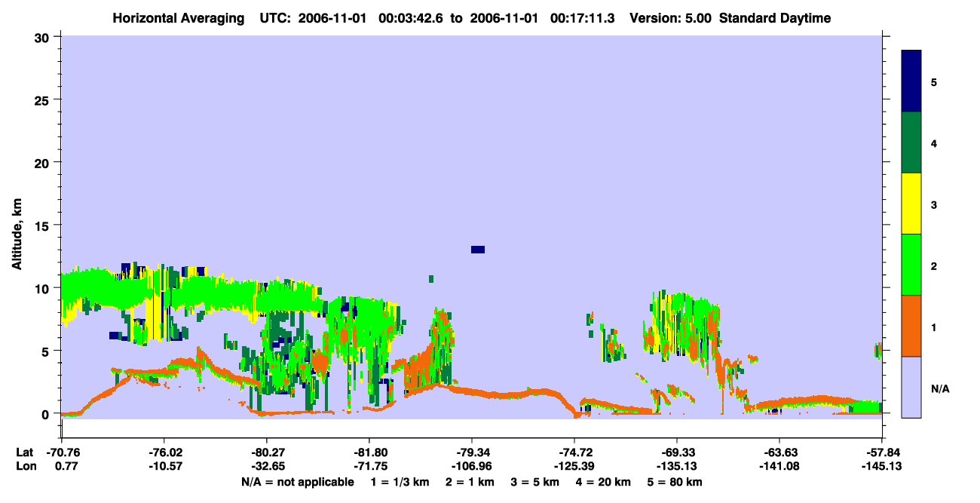Screen dimensions: 980x503
Task: Click latitude value -57.84
Action: pos(882,452)
